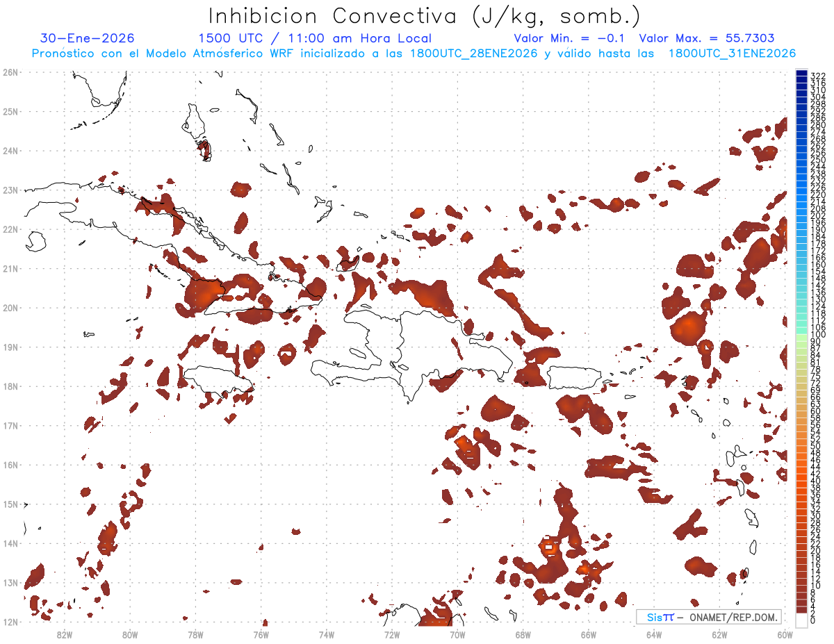Viewport: 834px width, 644px height.
Task: Click the '78W' longitude label
Action: point(195,634)
